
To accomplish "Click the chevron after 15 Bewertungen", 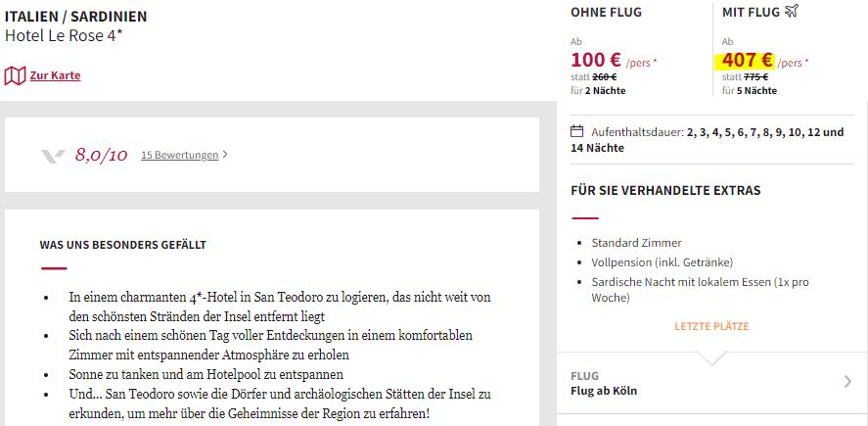I will tap(225, 155).
